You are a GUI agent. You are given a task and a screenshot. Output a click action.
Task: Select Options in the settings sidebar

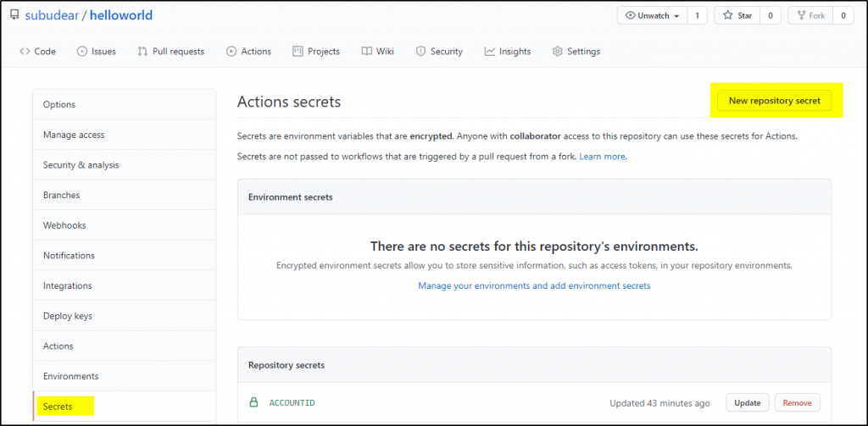tap(125, 104)
